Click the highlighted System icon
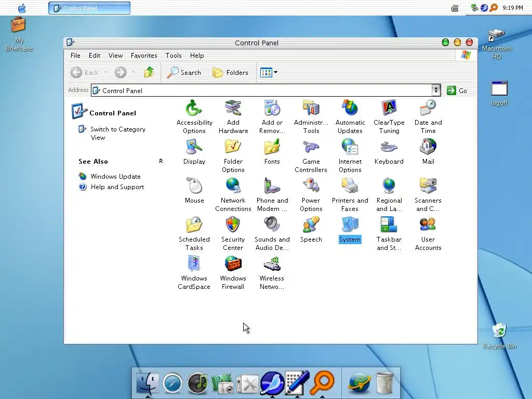The image size is (532, 399). tap(350, 229)
